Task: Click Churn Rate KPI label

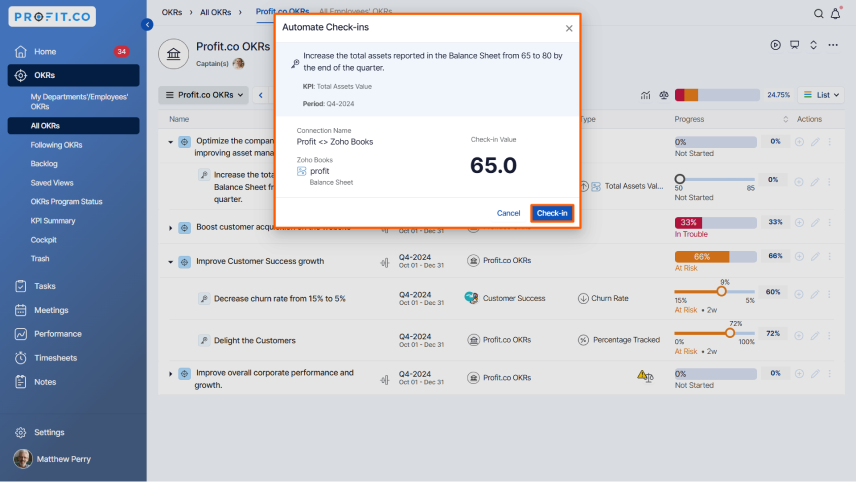Action: tap(610, 298)
